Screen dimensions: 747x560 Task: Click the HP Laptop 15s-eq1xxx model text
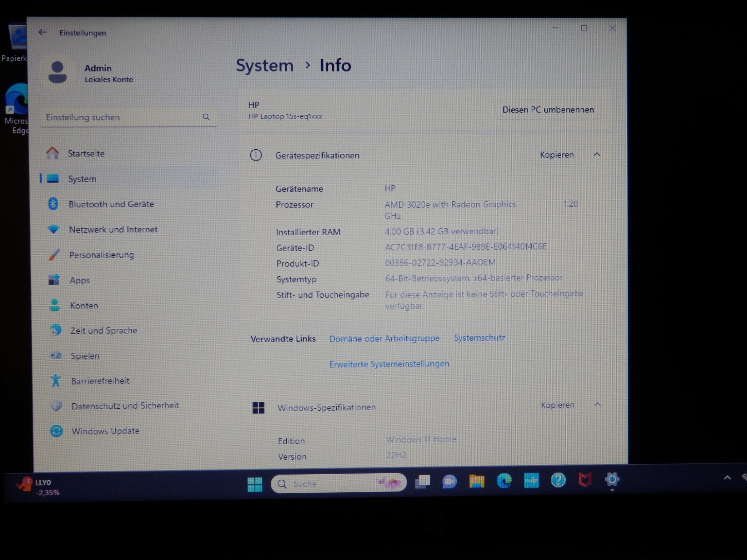coord(285,116)
